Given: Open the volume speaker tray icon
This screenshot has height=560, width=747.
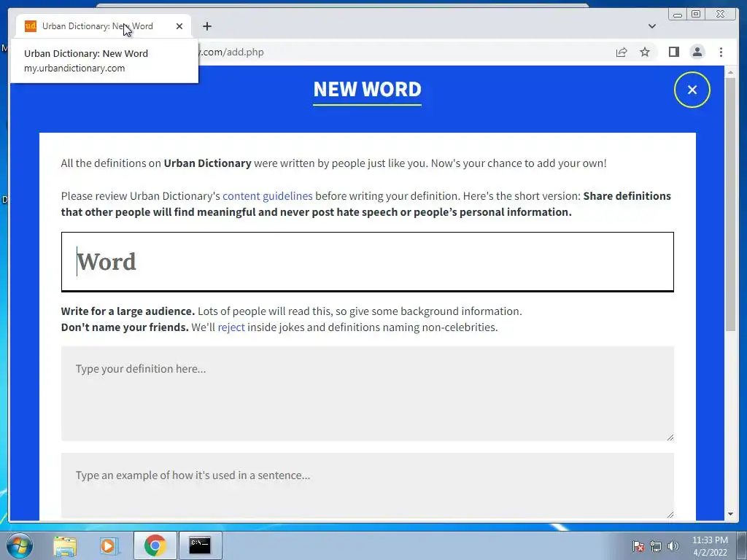Looking at the screenshot, I should click(673, 546).
